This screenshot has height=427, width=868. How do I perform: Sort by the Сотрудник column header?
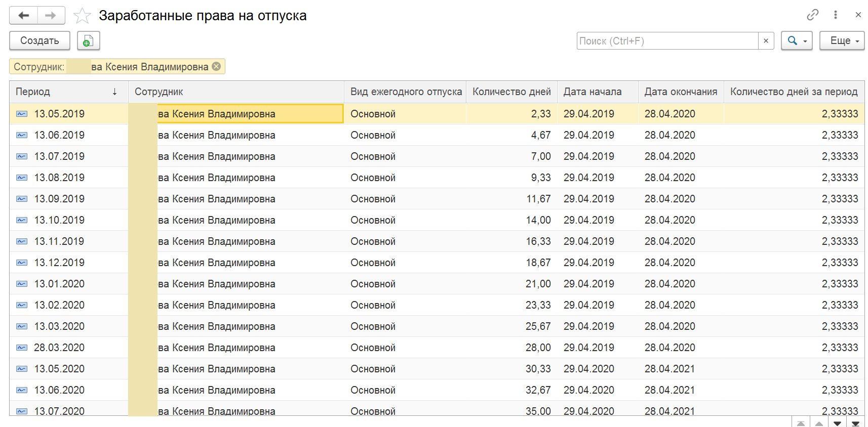tap(236, 92)
